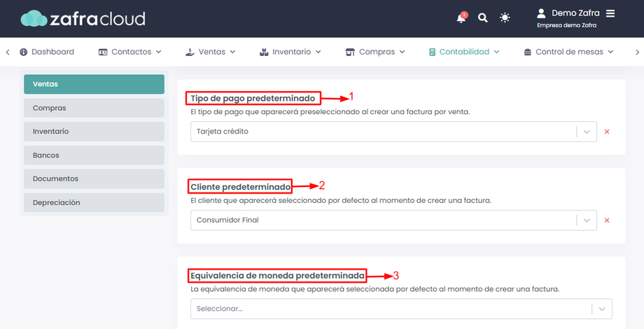This screenshot has height=329, width=644.
Task: Open the Ventas top menu
Action: [210, 52]
